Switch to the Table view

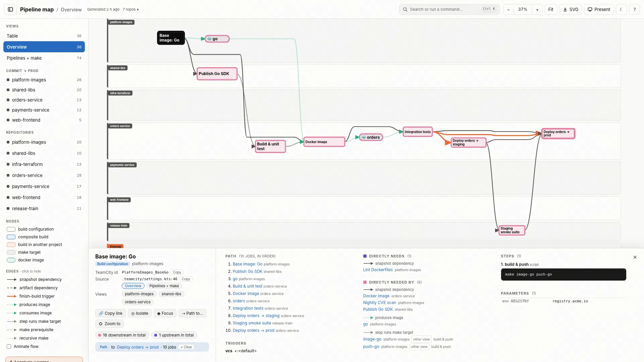pos(44,36)
